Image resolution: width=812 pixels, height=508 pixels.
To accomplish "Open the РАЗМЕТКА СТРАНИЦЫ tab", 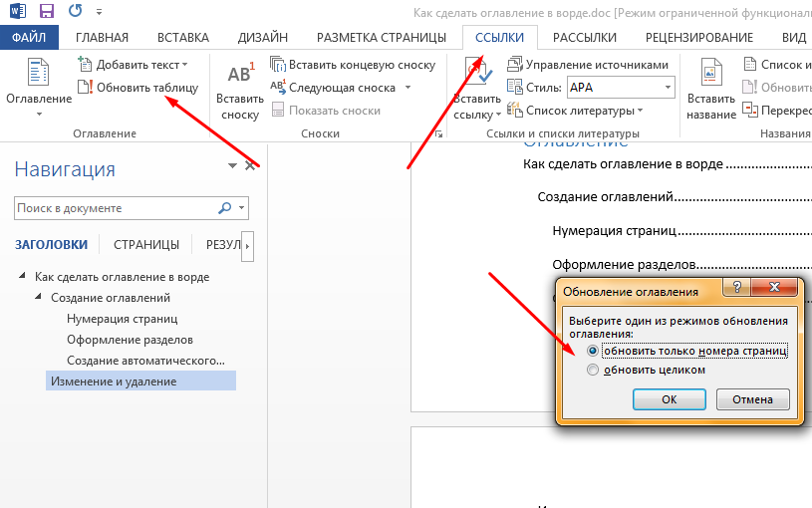I will click(382, 37).
